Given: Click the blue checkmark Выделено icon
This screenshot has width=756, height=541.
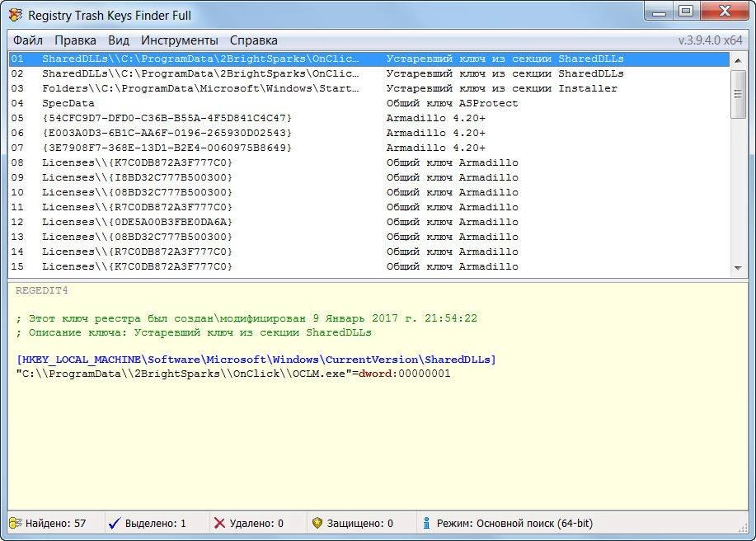Looking at the screenshot, I should click(x=115, y=523).
